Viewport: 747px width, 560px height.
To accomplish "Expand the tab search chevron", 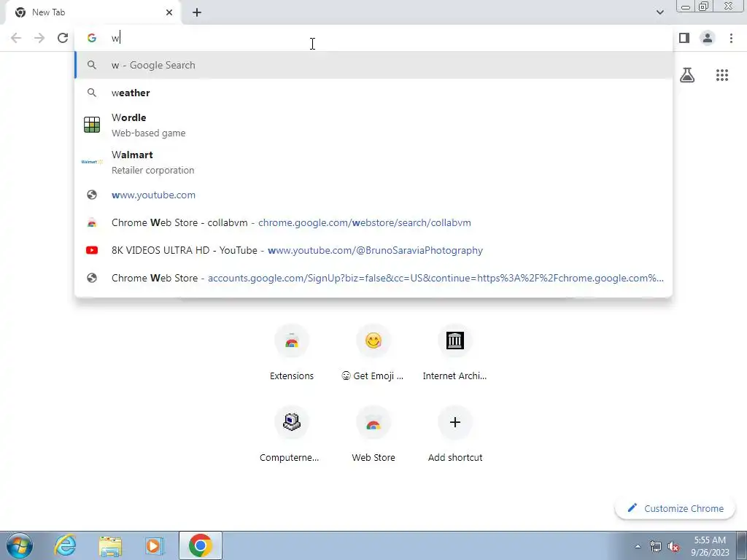I will pyautogui.click(x=659, y=12).
